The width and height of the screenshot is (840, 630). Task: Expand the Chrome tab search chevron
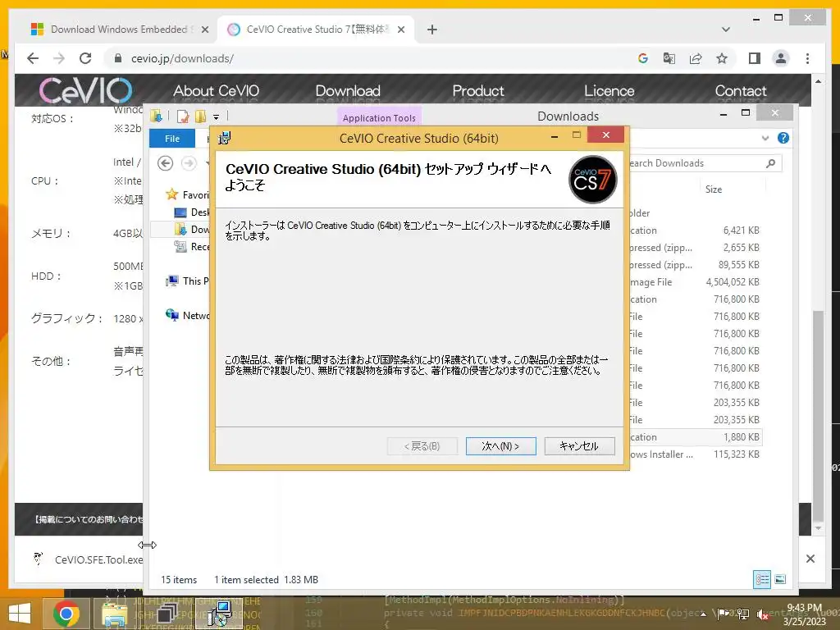(x=726, y=30)
